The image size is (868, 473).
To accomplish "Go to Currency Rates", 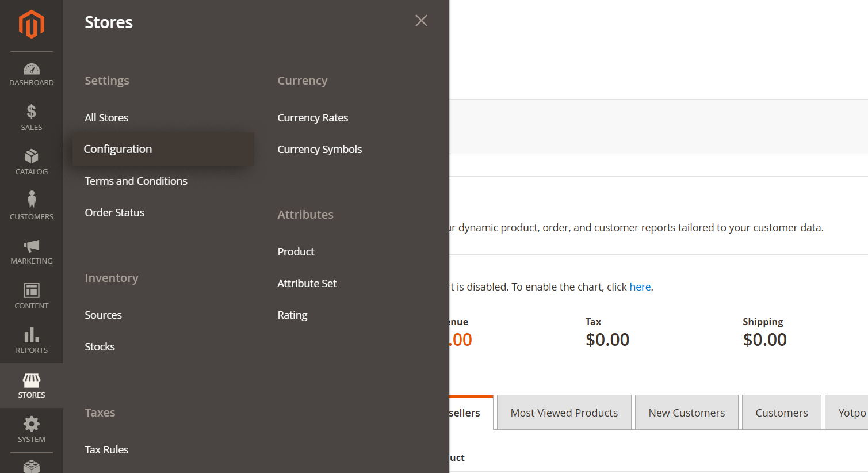I will point(312,117).
